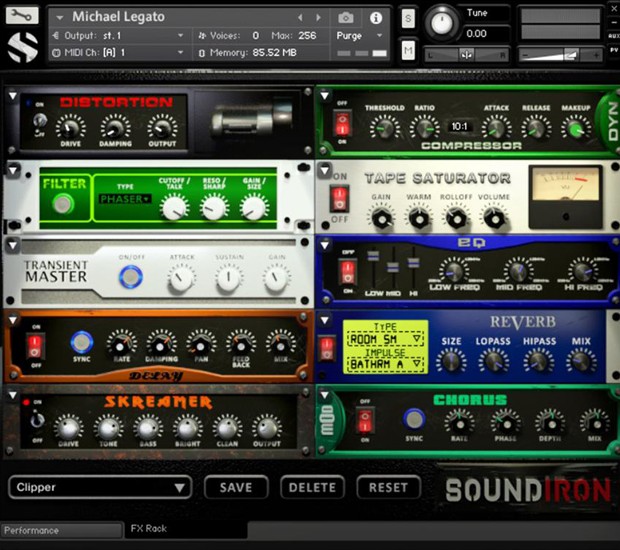Screen dimensions: 620x550
Task: Click the Transient Master Sustain knob
Action: coord(229,279)
